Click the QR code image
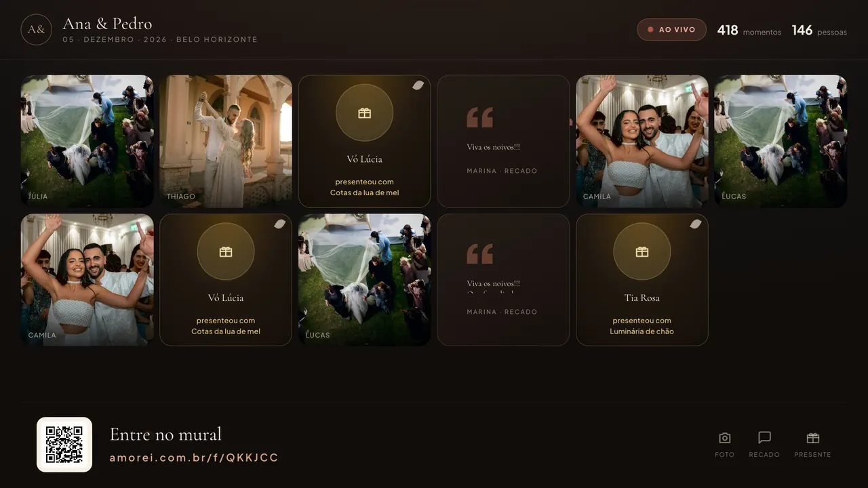This screenshot has height=488, width=868. coord(64,445)
